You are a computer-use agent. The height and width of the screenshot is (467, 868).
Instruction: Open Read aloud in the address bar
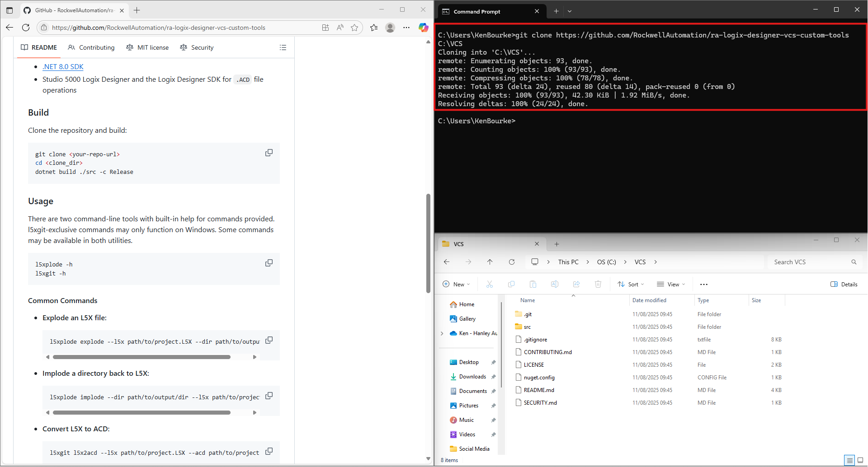(x=340, y=28)
